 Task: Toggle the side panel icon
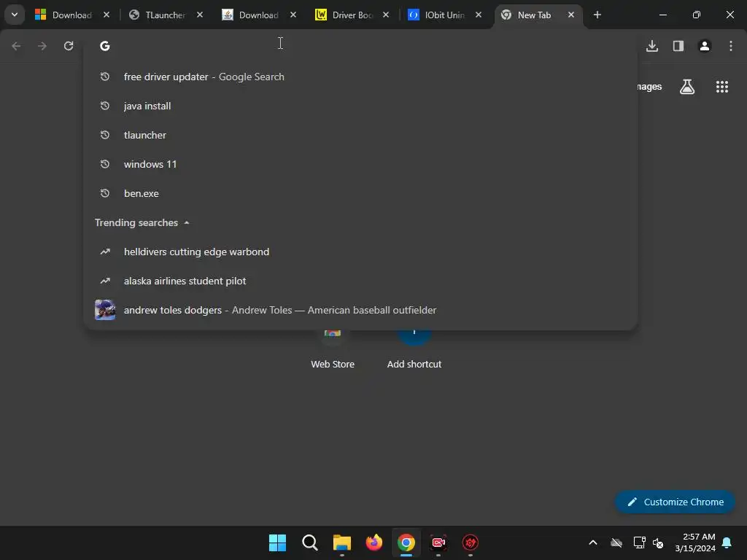click(678, 46)
